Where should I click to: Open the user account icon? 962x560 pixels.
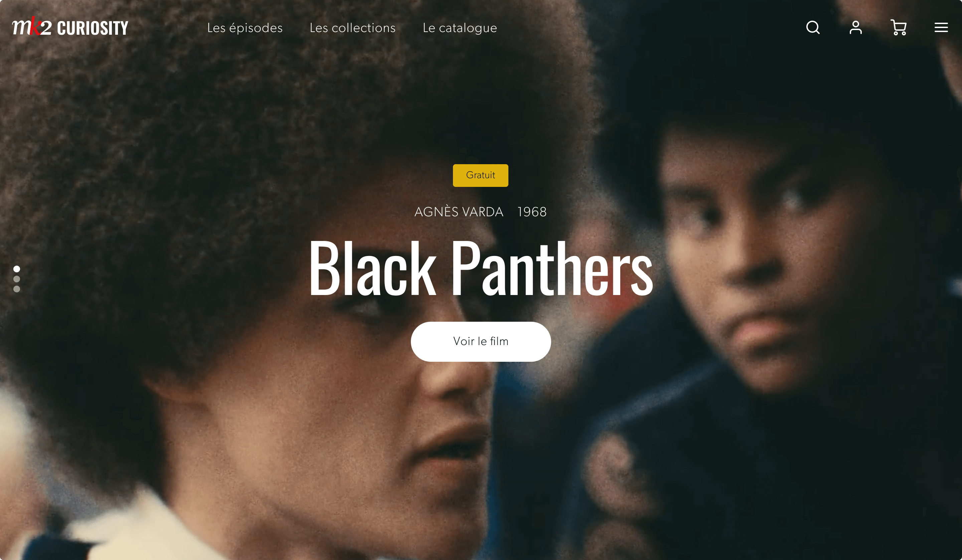(855, 27)
